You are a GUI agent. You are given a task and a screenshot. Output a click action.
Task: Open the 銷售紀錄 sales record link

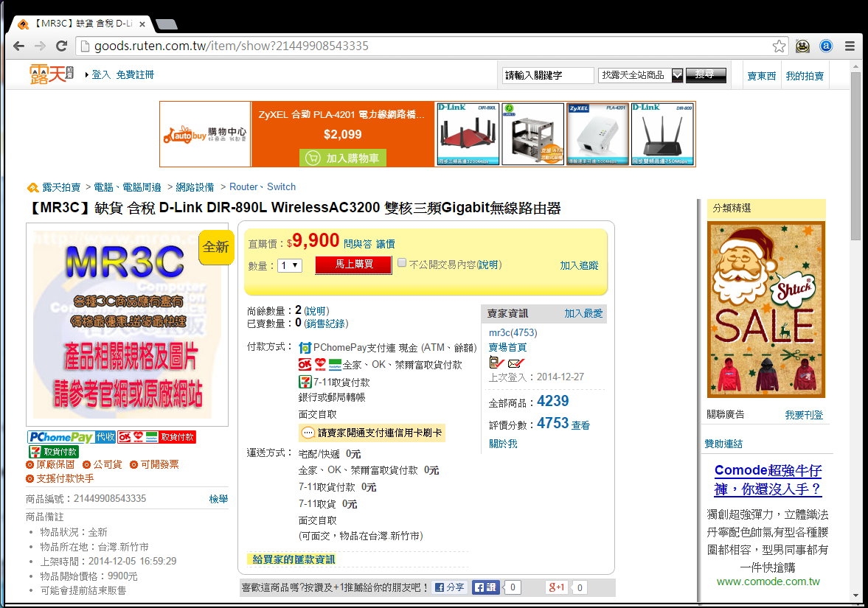point(326,324)
